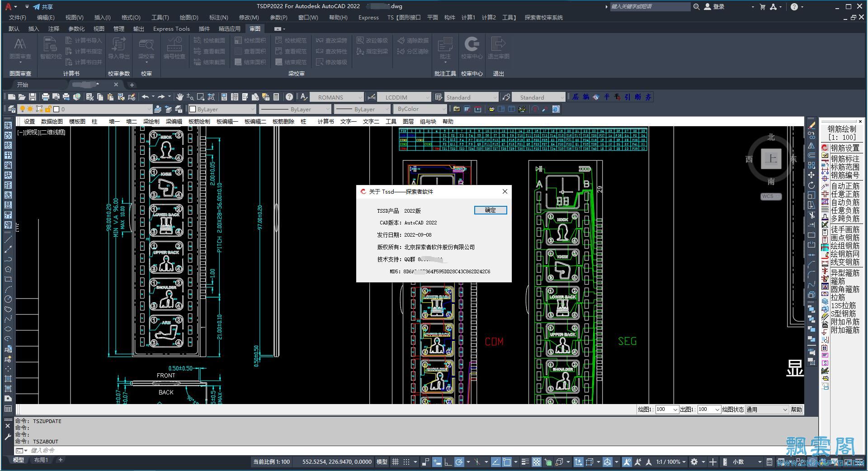Activate the Pan hand tool

[x=180, y=97]
